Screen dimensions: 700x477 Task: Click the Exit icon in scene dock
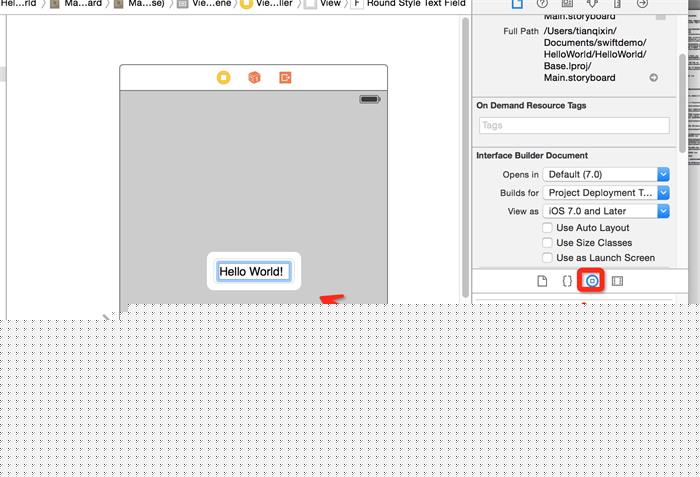click(x=285, y=77)
